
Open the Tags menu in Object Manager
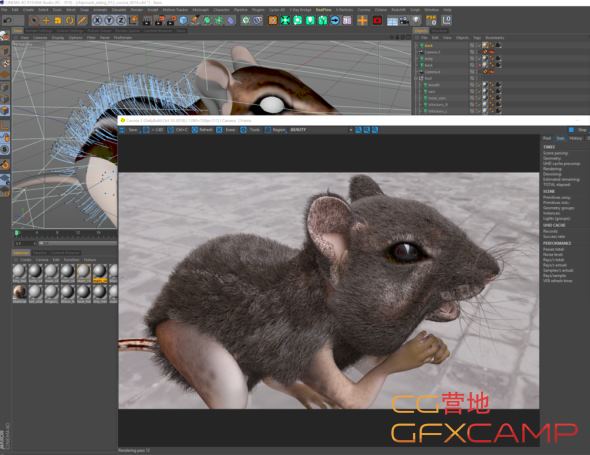click(x=477, y=38)
